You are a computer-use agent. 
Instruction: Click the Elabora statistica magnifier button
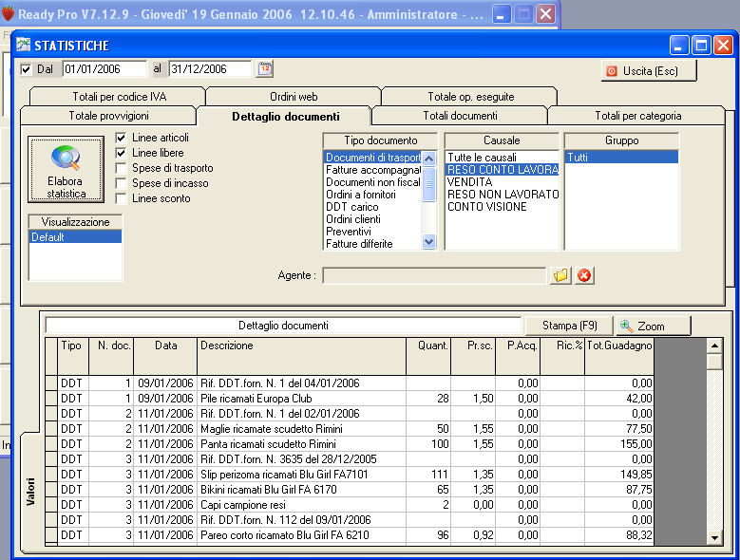pos(66,170)
